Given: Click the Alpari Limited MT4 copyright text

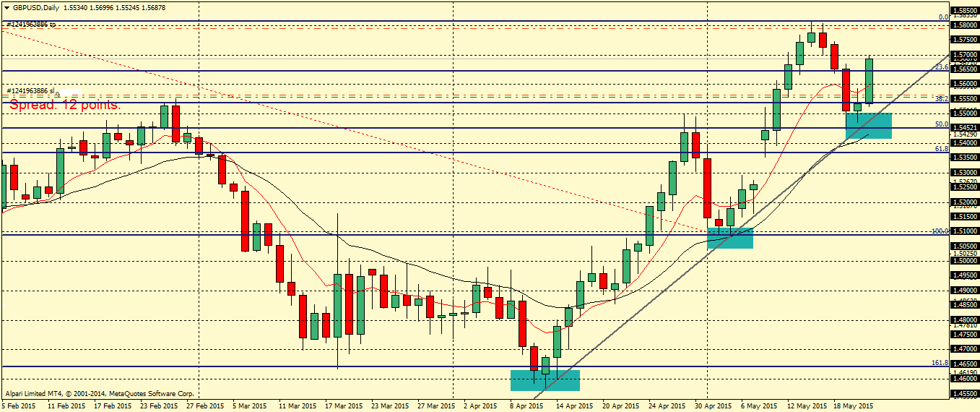Looking at the screenshot, I should point(100,394).
